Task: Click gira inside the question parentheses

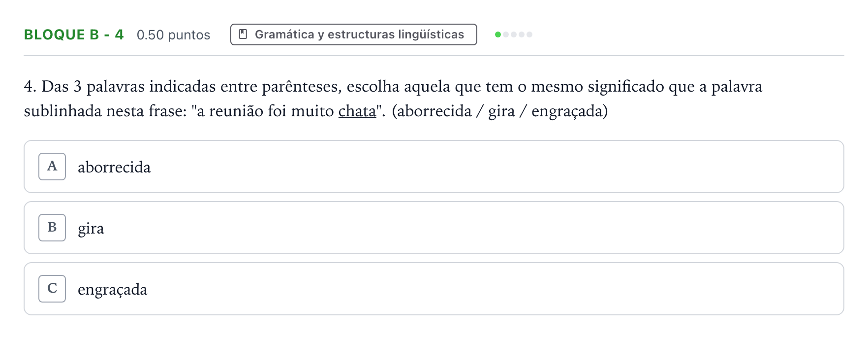Action: tap(501, 111)
